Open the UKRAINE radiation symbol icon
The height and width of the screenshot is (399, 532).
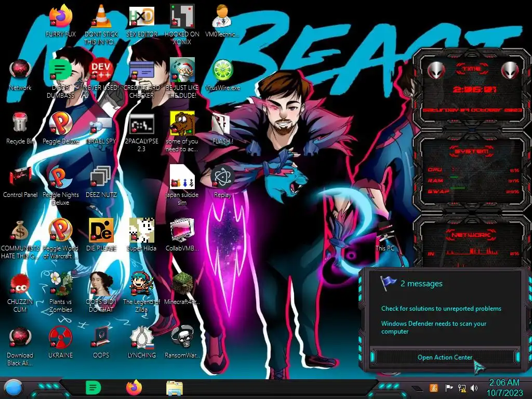(60, 337)
